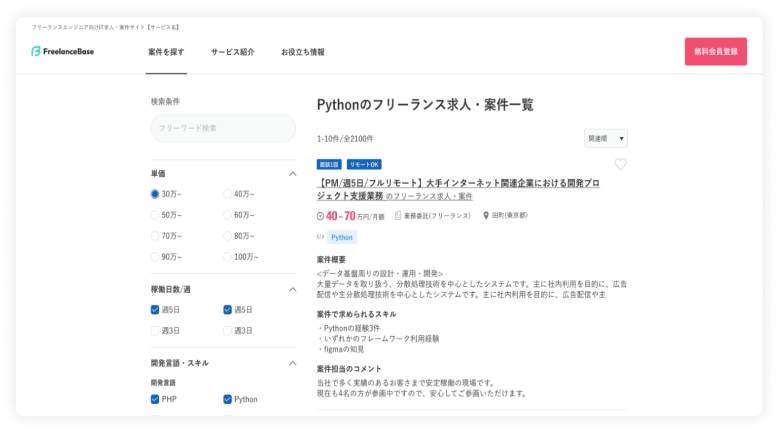Collapse the 開発言語・スキル filter section

tap(293, 363)
